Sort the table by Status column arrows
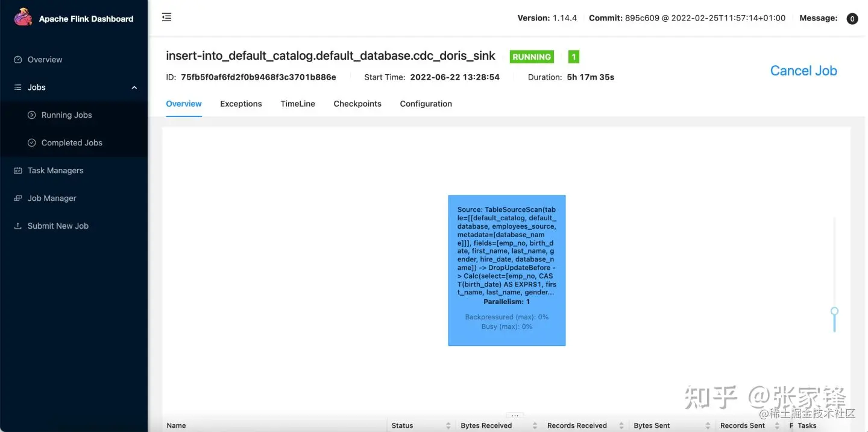Screen dimensions: 868x432 click(x=448, y=426)
